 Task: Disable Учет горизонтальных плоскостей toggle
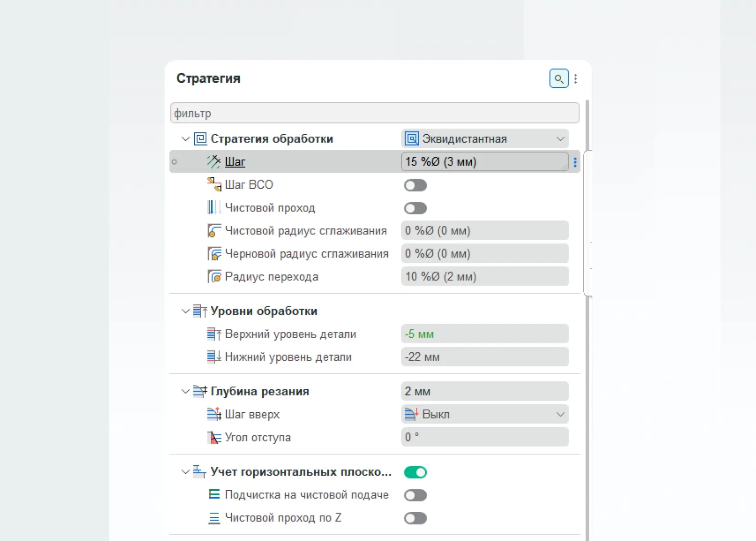[x=415, y=472]
